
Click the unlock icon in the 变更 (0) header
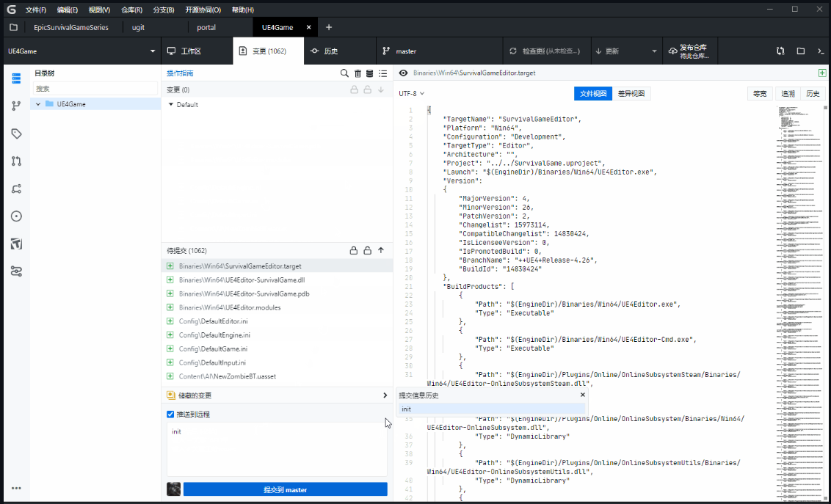point(367,90)
